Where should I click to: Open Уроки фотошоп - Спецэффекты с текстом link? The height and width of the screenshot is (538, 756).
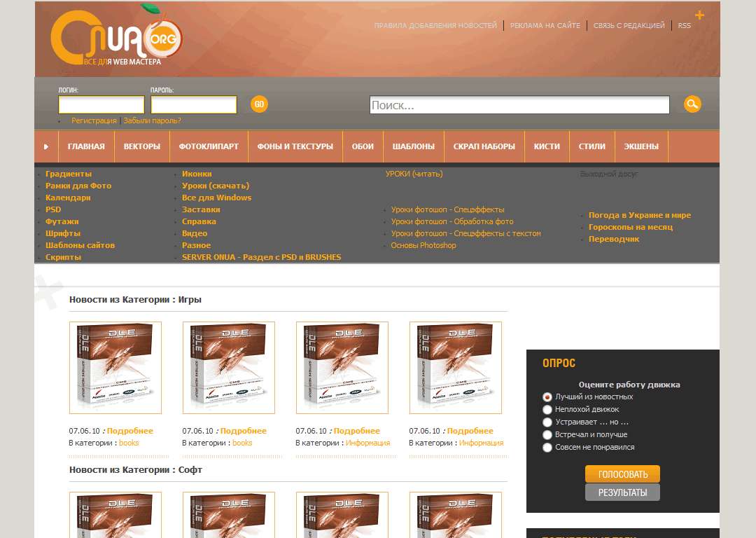pos(465,233)
